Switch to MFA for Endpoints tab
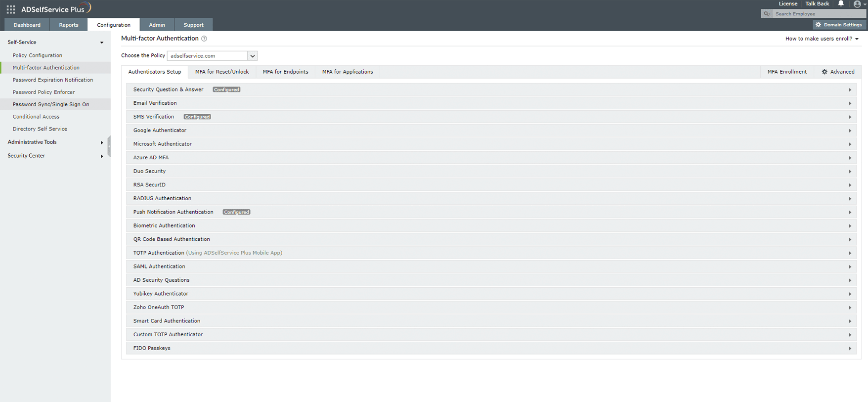The width and height of the screenshot is (868, 402). pyautogui.click(x=285, y=72)
